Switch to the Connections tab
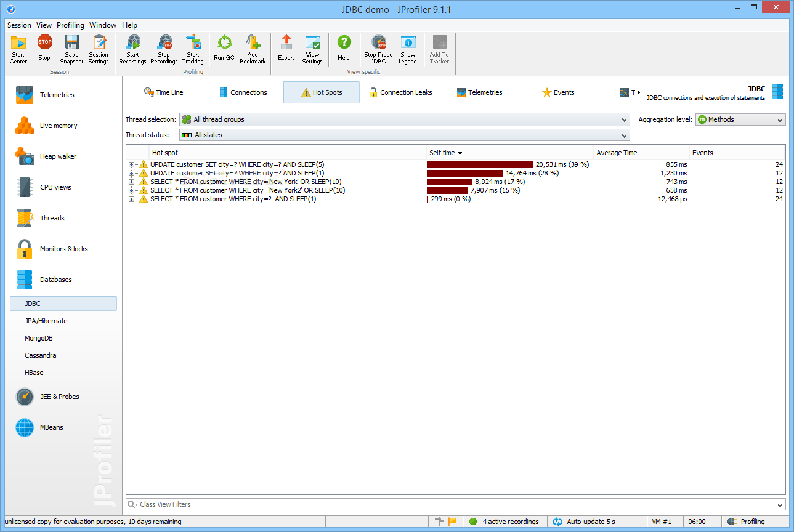The image size is (794, 532). click(243, 92)
